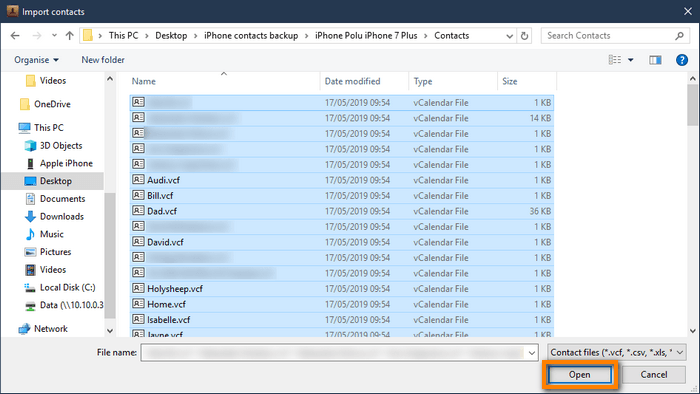Click the Open button
700x394 pixels.
(579, 375)
